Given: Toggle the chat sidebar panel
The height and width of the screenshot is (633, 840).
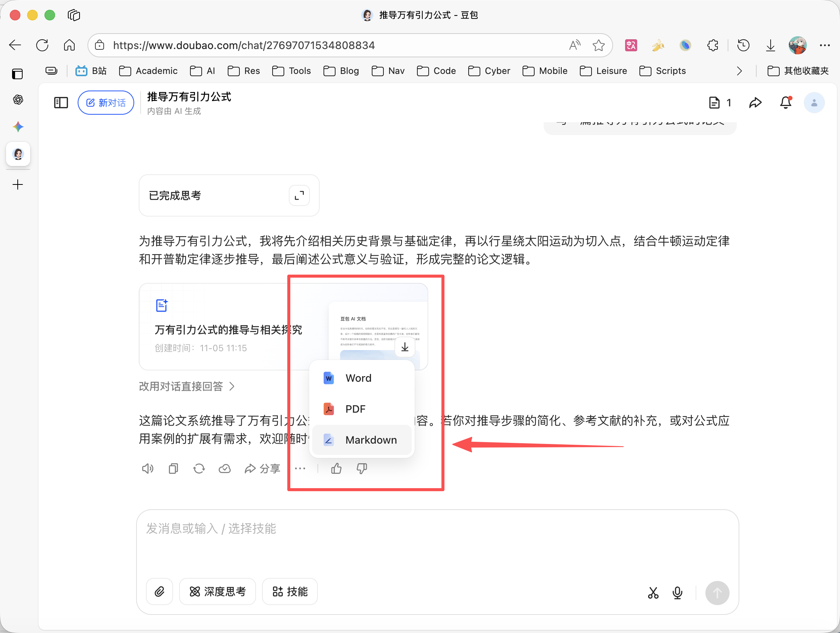Looking at the screenshot, I should pos(61,103).
